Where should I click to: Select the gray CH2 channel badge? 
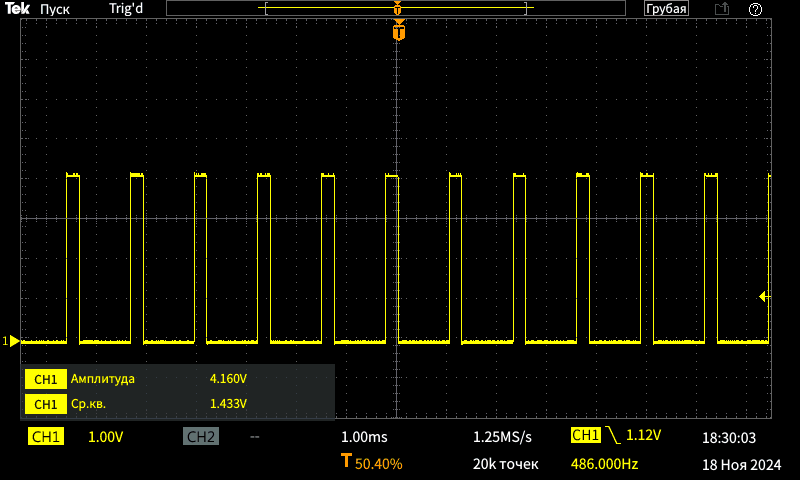pos(201,437)
